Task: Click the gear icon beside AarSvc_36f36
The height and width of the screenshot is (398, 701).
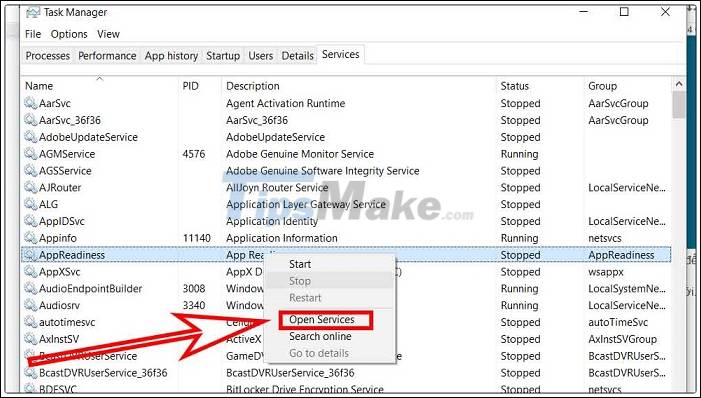Action: coord(30,120)
